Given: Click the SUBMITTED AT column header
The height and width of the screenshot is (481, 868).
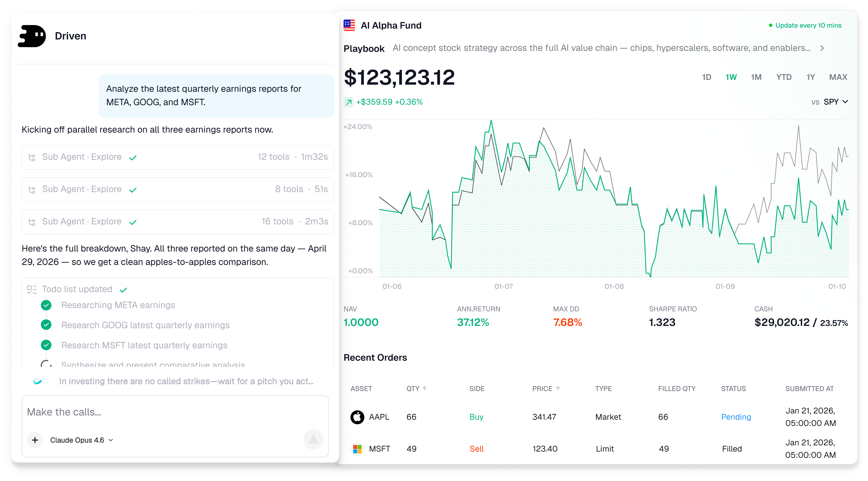Looking at the screenshot, I should [x=809, y=388].
